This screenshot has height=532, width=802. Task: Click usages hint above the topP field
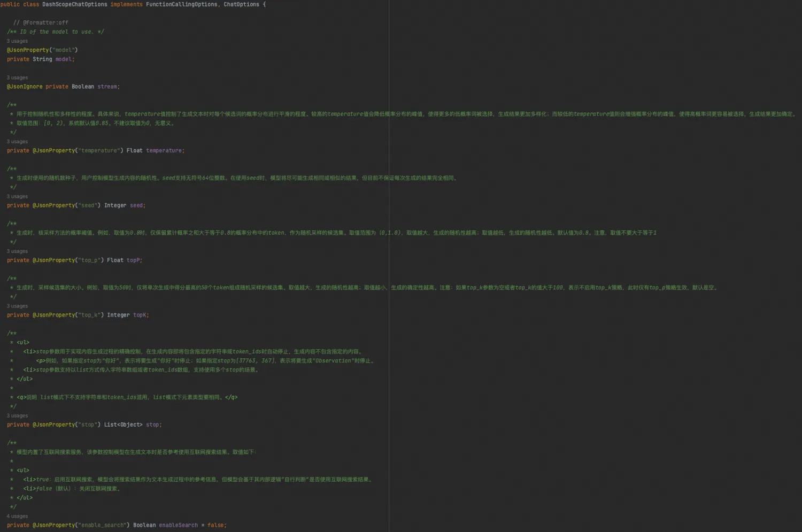tap(17, 251)
